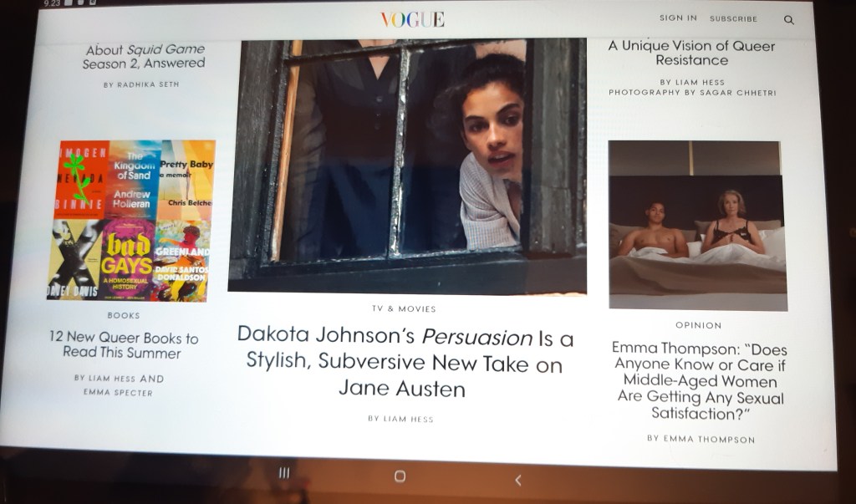Screen dimensions: 856x504
Task: Tap Android recent apps button
Action: (284, 473)
